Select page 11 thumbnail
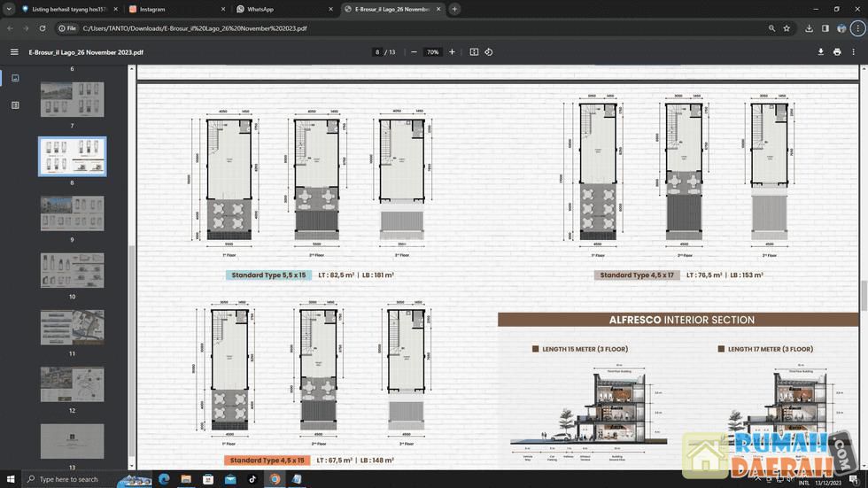Image resolution: width=868 pixels, height=488 pixels. click(72, 327)
